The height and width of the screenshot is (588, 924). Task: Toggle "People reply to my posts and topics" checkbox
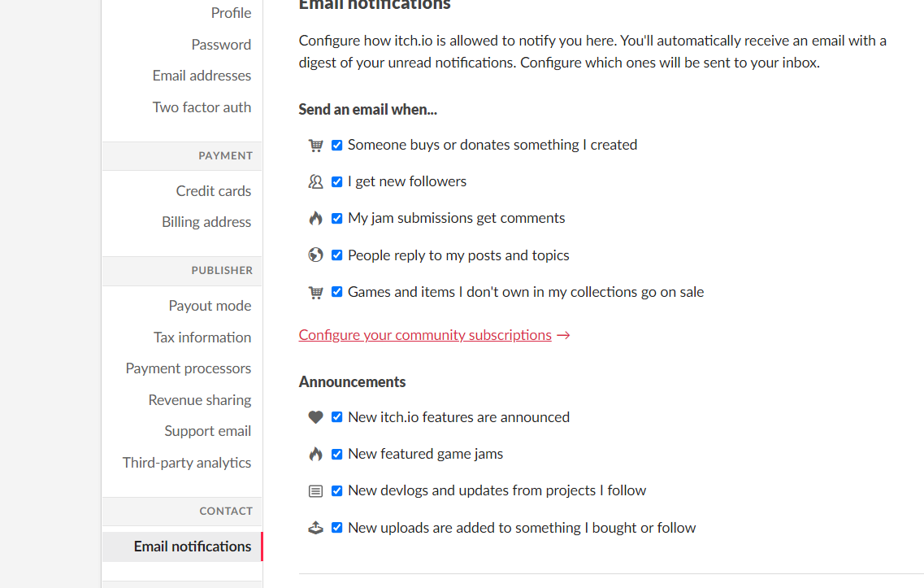tap(337, 255)
